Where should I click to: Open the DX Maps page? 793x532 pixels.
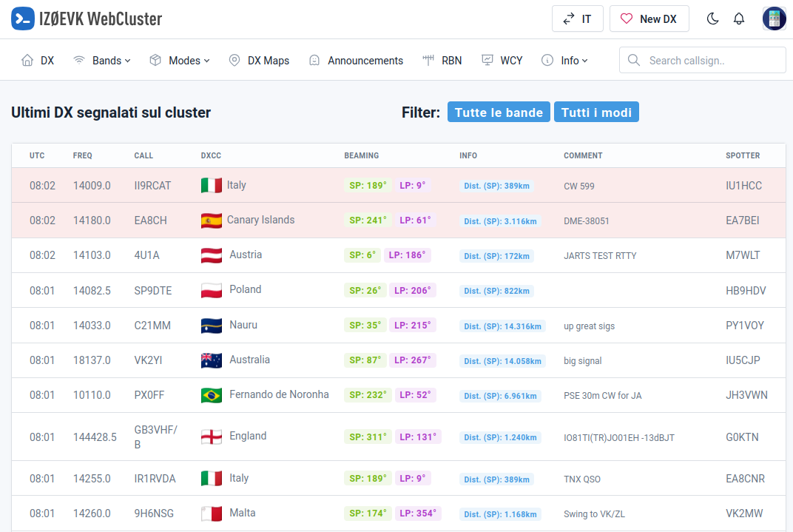click(x=259, y=61)
